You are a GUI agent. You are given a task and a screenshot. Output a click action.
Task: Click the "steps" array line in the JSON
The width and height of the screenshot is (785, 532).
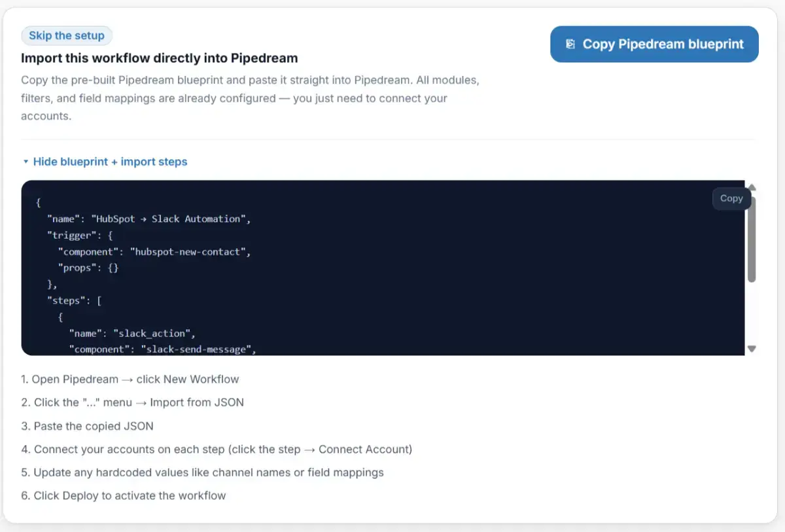(73, 301)
